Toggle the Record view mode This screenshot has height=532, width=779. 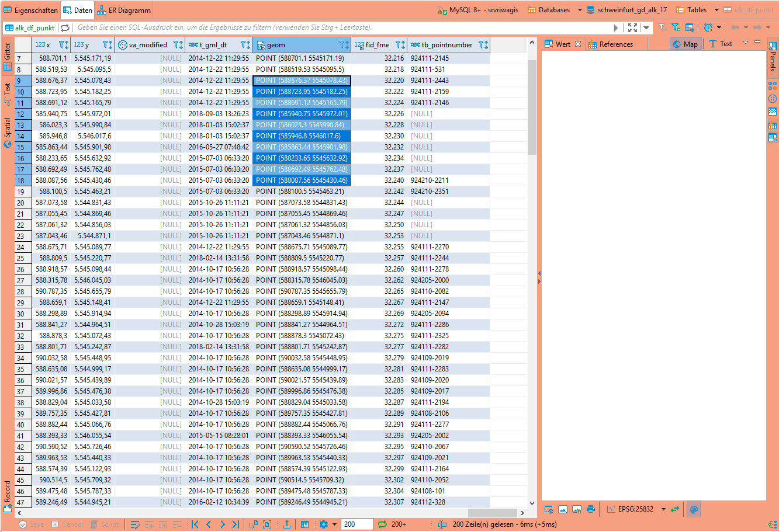[x=8, y=496]
